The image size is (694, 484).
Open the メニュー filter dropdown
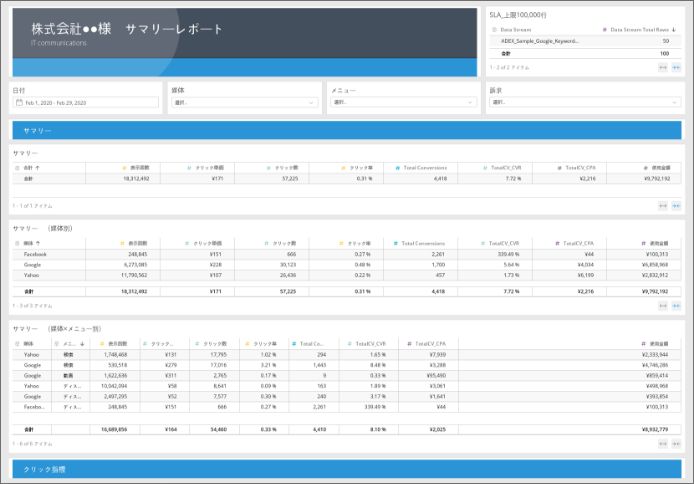coord(403,102)
